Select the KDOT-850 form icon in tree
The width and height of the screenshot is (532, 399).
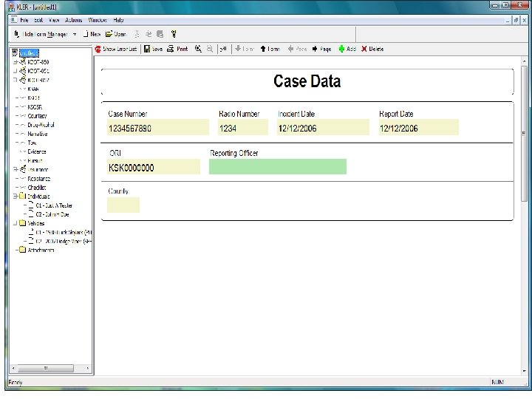click(x=23, y=62)
